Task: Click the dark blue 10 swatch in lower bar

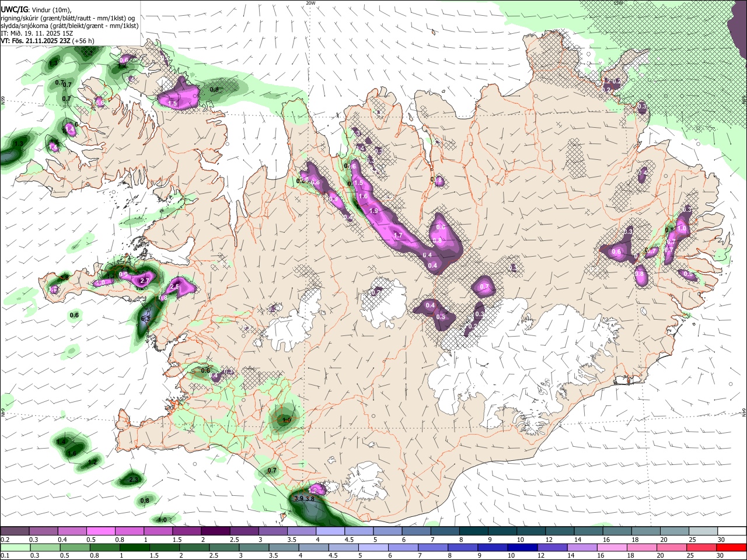Action: (522, 547)
